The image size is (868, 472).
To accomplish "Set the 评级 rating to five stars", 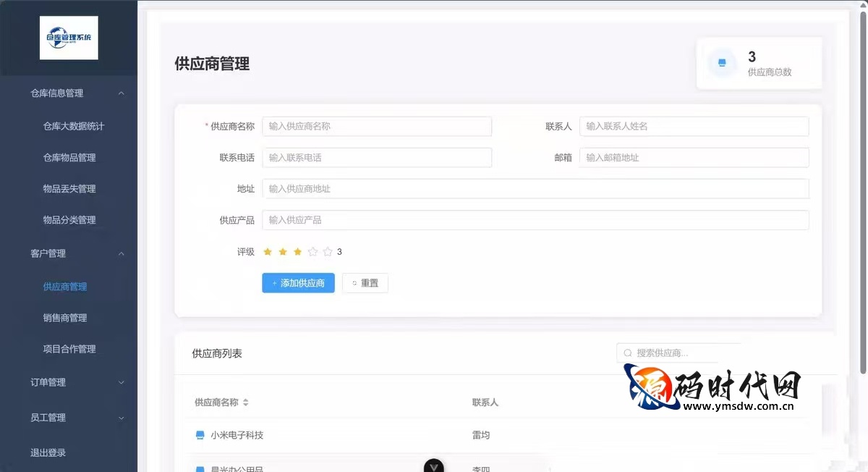I will coord(327,251).
